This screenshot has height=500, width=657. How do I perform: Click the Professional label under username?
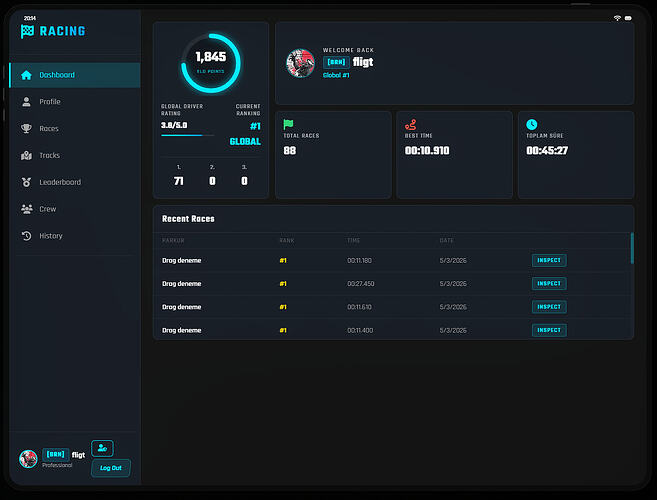[57, 466]
